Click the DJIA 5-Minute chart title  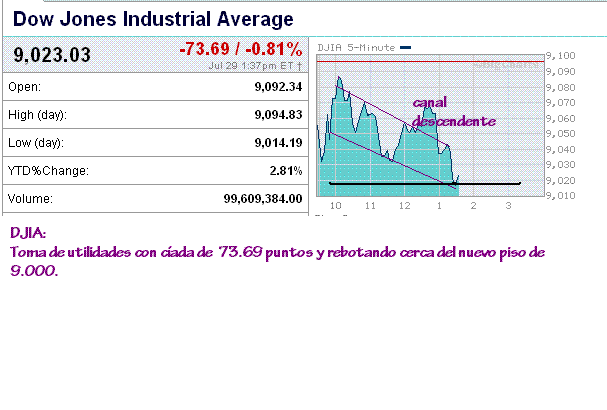click(x=356, y=48)
